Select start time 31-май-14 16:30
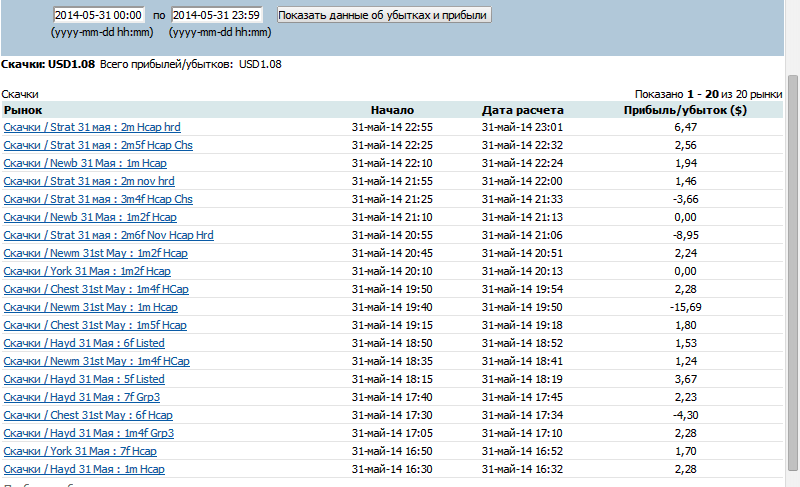The height and width of the screenshot is (487, 800). point(392,469)
